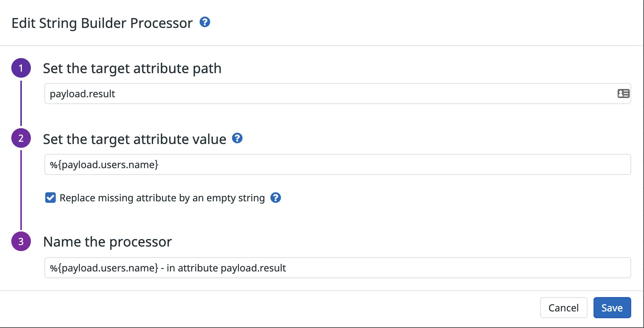This screenshot has width=644, height=328.
Task: Click the 'Set the target attribute path' heading
Action: pyautogui.click(x=132, y=69)
